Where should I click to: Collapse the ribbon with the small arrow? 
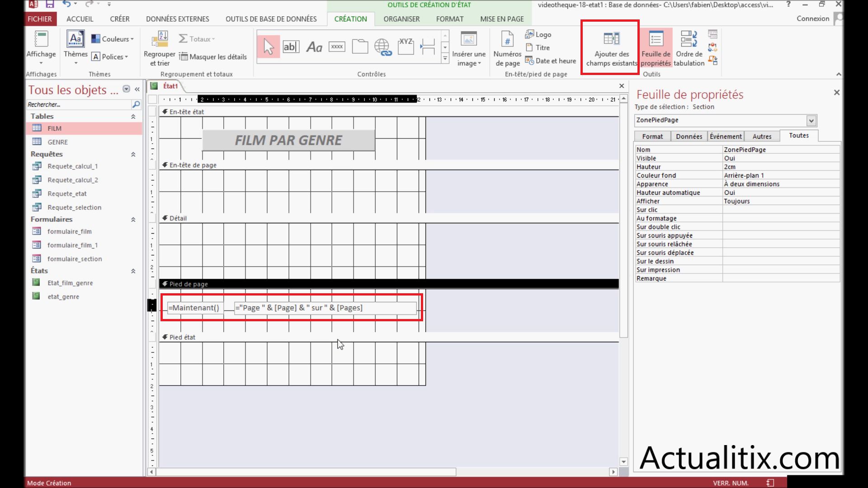pyautogui.click(x=839, y=74)
